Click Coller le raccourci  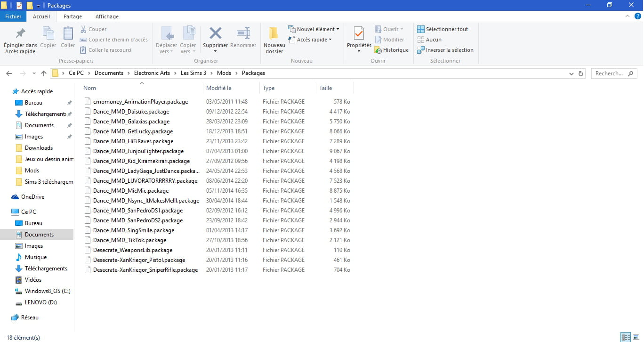pos(105,50)
